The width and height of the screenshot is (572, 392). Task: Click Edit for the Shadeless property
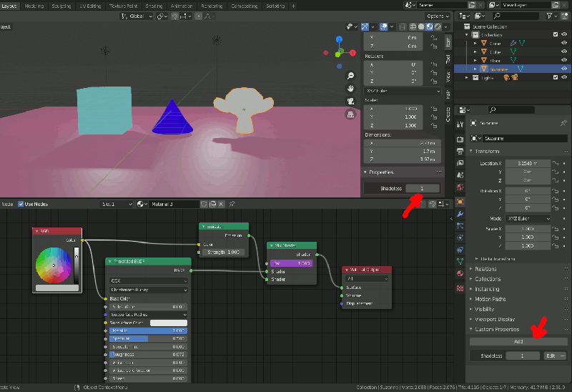(x=551, y=356)
